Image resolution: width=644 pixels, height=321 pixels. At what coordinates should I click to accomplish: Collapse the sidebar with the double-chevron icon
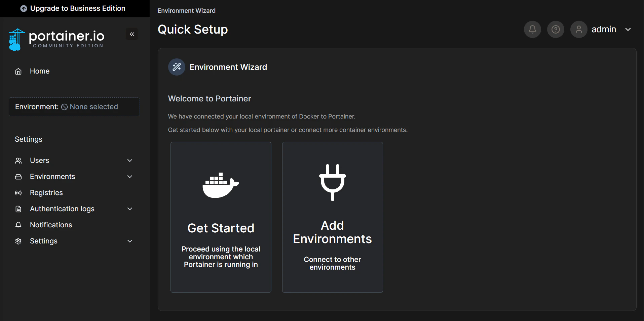pyautogui.click(x=132, y=34)
